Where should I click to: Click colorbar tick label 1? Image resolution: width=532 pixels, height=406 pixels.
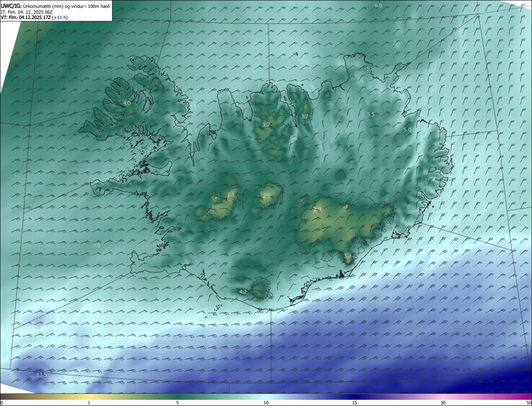point(89,403)
